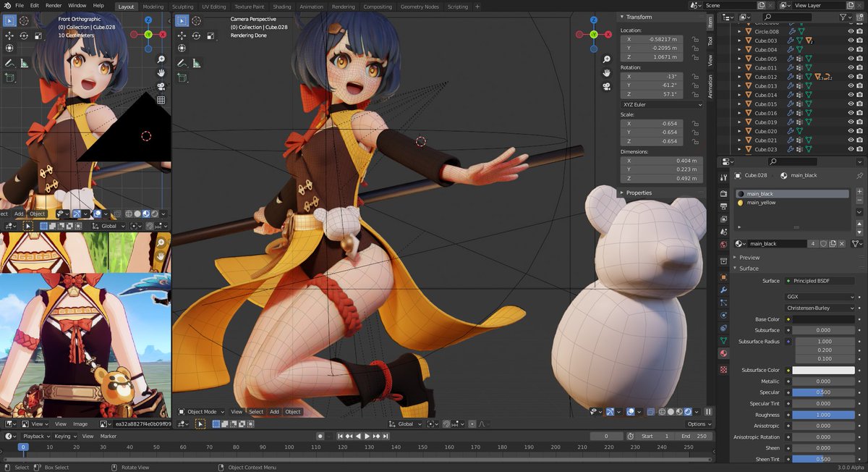Open the Object Mode dropdown in main viewport

pos(201,412)
